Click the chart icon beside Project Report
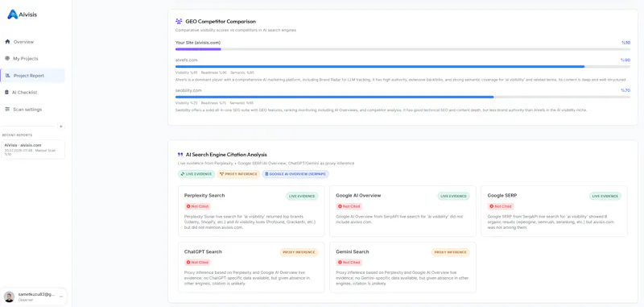 tap(8, 75)
